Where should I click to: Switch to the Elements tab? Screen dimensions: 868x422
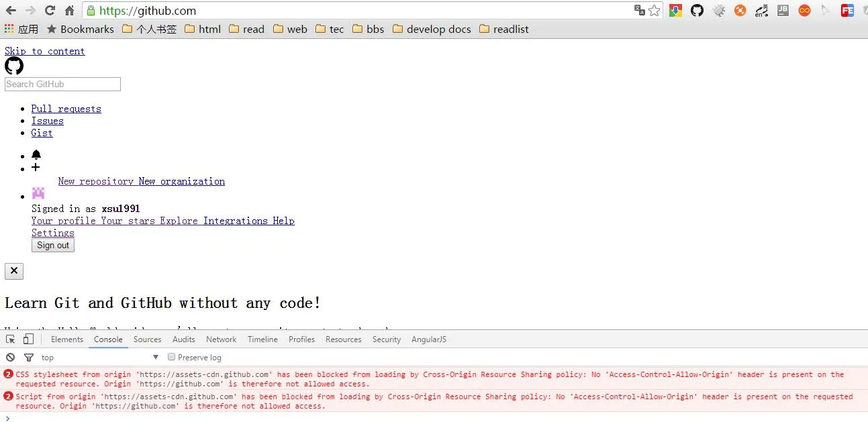click(x=67, y=339)
